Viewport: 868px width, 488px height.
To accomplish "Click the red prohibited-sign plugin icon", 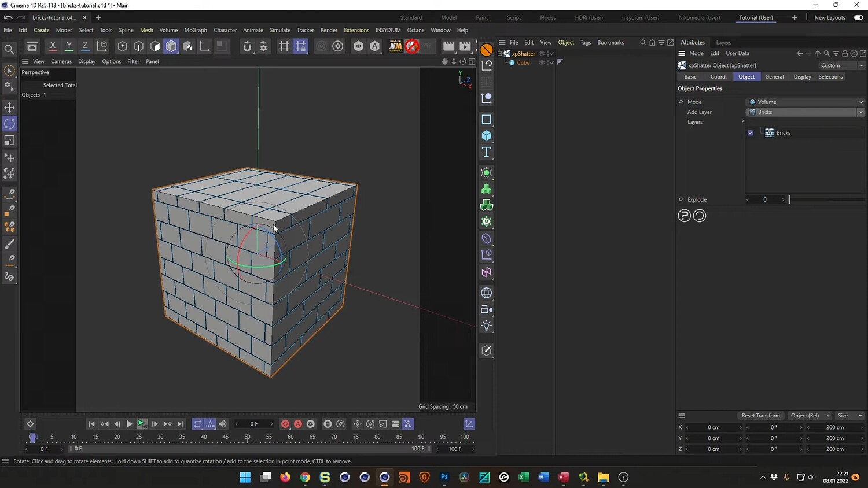I will [411, 46].
